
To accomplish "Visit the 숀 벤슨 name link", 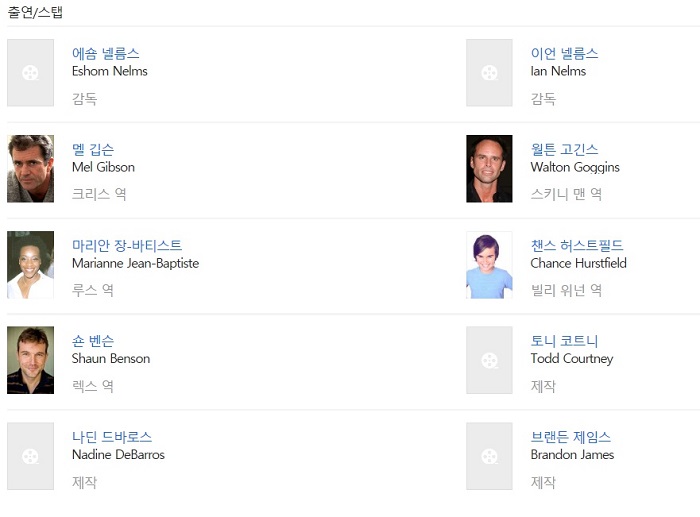I will tap(93, 341).
